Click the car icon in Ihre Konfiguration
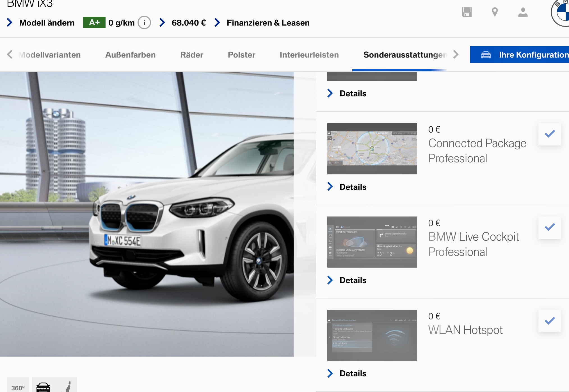 486,55
